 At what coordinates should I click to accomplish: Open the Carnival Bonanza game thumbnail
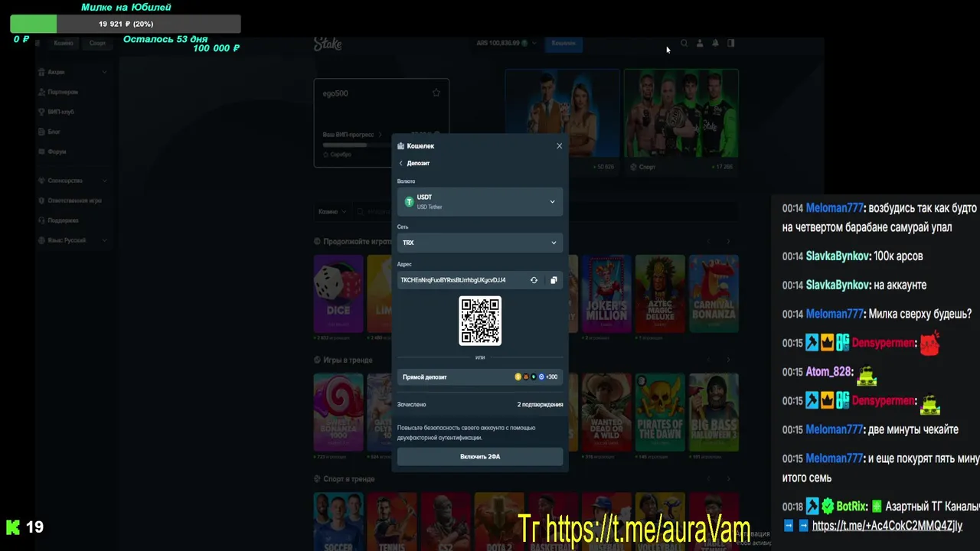pyautogui.click(x=714, y=294)
